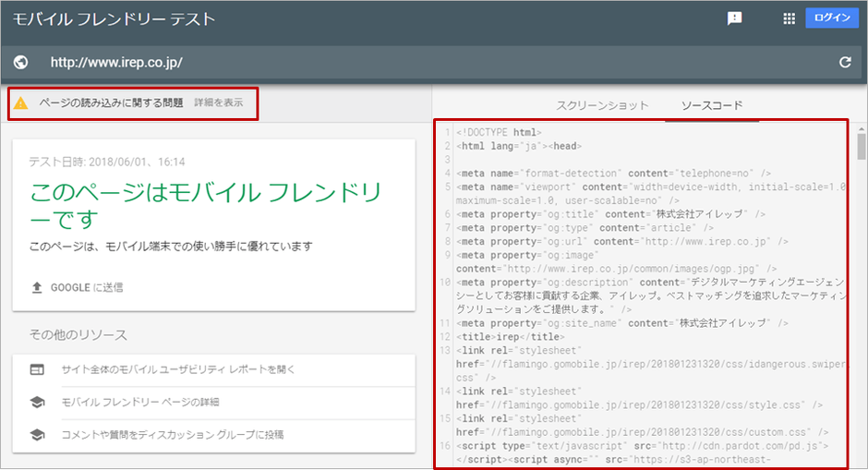The image size is (868, 470).
Task: Click the globe icon beside the URL
Action: 21,63
